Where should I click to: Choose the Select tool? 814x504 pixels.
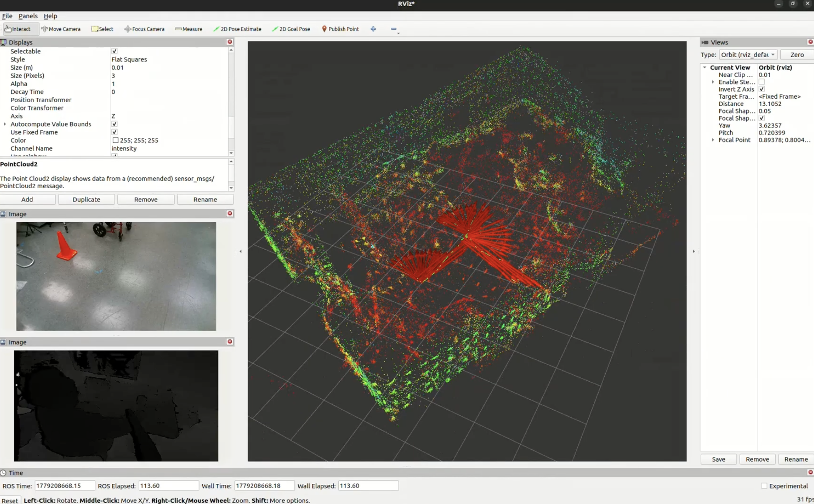tap(102, 29)
